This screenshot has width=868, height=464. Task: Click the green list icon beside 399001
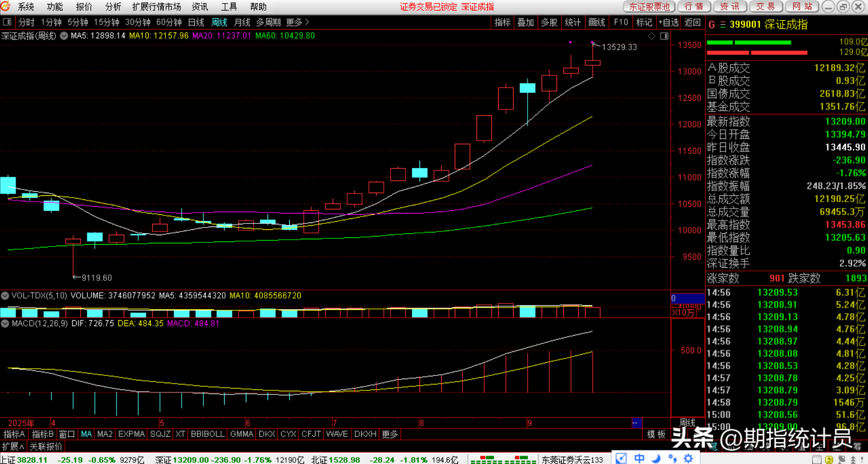(722, 25)
